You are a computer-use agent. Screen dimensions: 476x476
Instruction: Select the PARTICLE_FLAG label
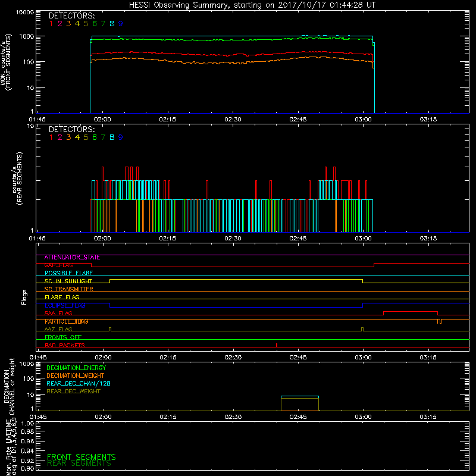[67, 321]
